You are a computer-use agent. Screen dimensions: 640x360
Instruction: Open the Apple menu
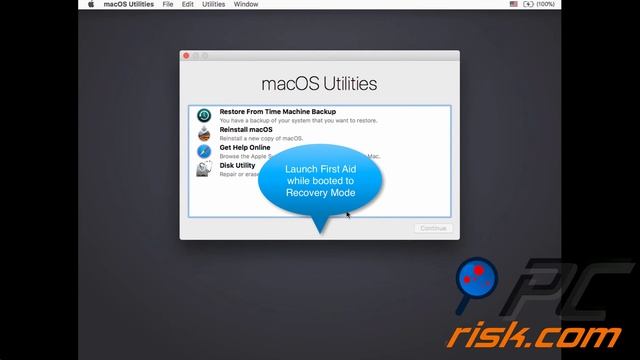click(x=91, y=4)
